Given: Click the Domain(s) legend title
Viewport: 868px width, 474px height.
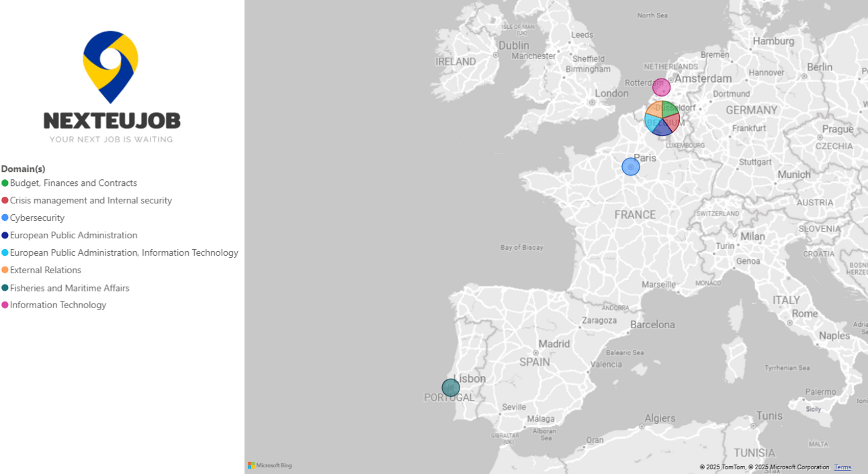Looking at the screenshot, I should 24,169.
